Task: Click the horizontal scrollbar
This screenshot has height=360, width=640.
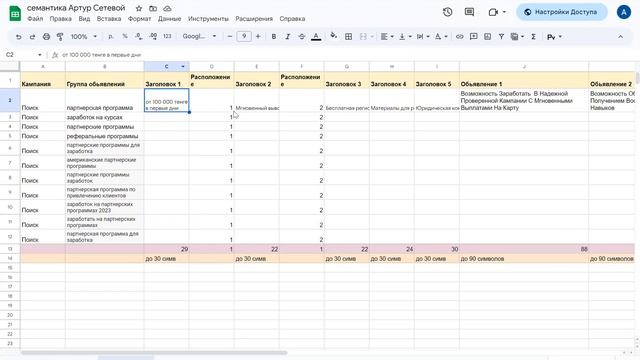Action: click(154, 353)
